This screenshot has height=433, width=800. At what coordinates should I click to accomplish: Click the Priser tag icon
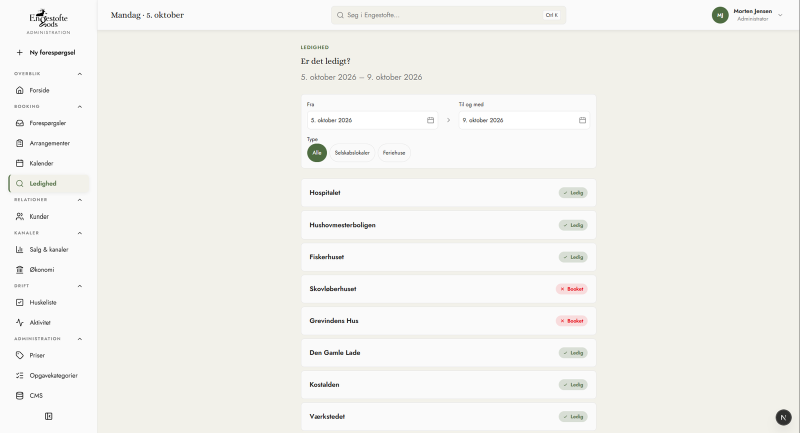[19, 355]
